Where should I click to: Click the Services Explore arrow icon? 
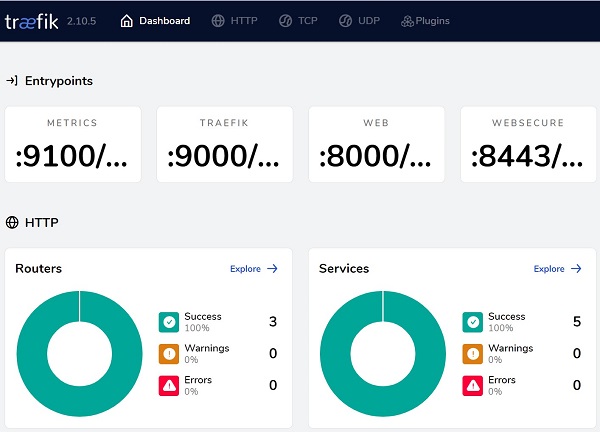click(x=576, y=269)
